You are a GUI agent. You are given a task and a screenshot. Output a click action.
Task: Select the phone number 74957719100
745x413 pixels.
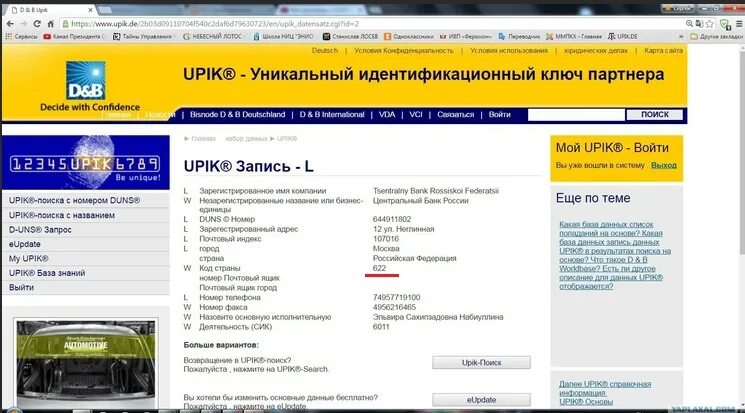coord(396,298)
